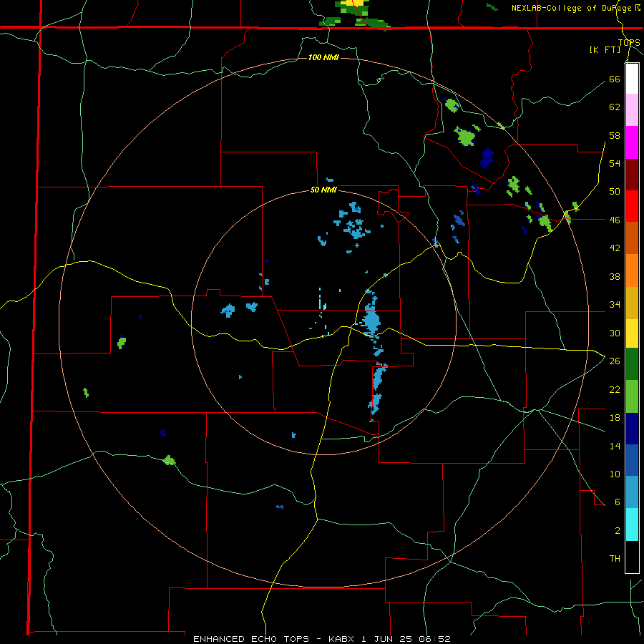
Task: Click the magenta 58 kft legend swatch
Action: point(632,142)
